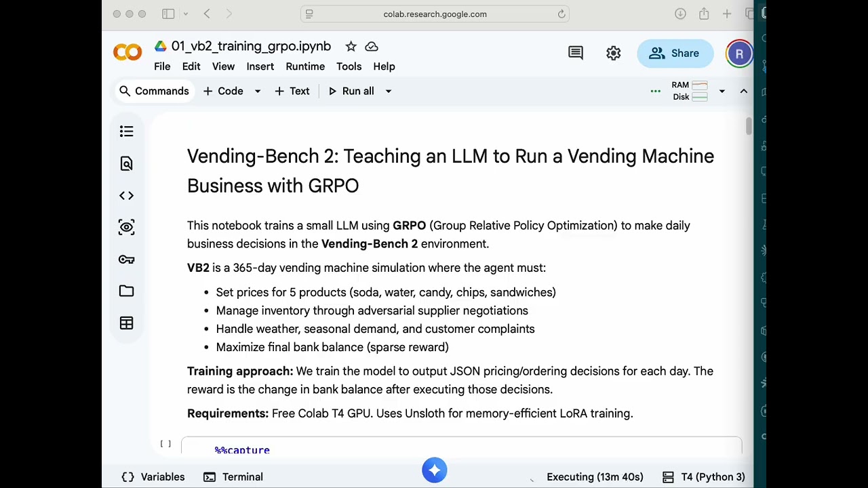Click the %%capture code line
This screenshot has height=488, width=868.
click(x=242, y=450)
